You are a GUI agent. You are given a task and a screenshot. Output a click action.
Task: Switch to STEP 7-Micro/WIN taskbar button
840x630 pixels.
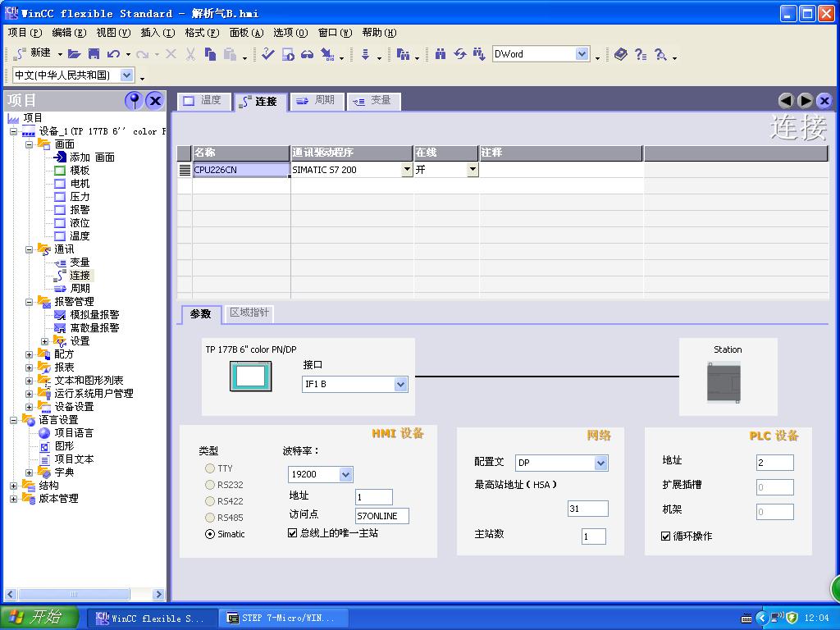pyautogui.click(x=284, y=619)
